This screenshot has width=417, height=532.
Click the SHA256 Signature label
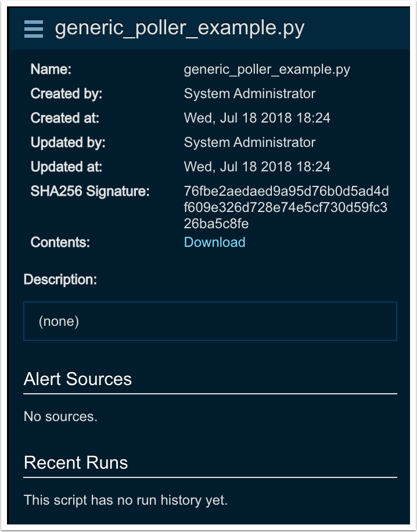pos(90,191)
